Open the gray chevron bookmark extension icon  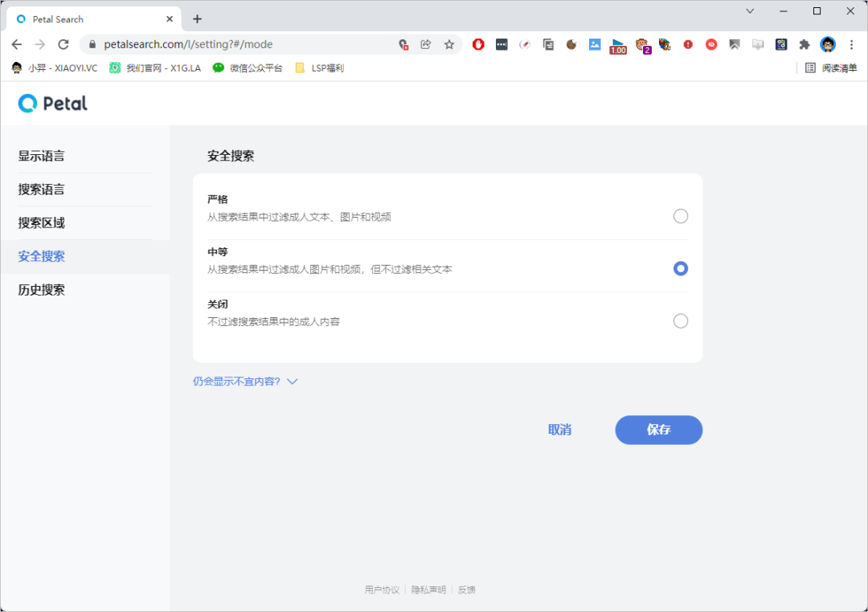click(735, 44)
